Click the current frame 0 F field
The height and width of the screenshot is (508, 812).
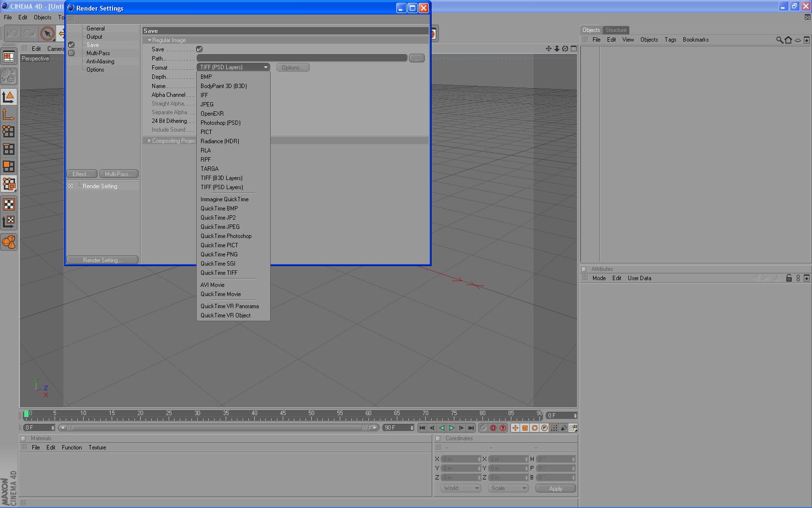(x=561, y=416)
